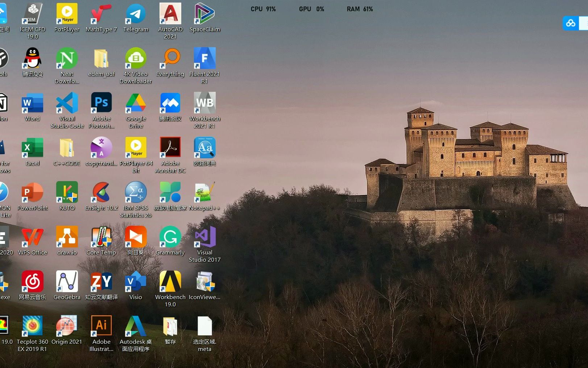Select the SpaceClaim icon
Screen dimensions: 588x368
(205, 17)
